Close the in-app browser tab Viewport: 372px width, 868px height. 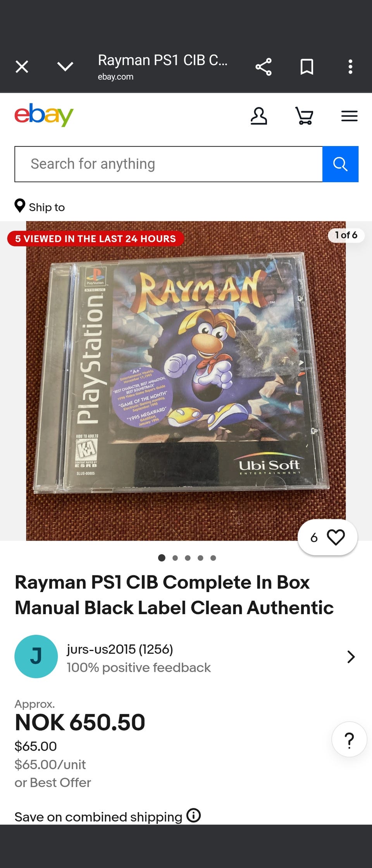(x=22, y=67)
